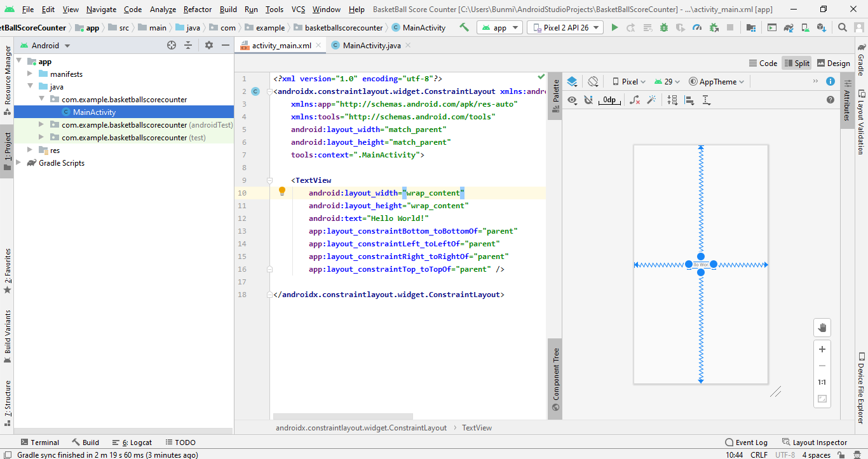Open the SDK Manager icon
The image size is (868, 459).
pyautogui.click(x=822, y=27)
